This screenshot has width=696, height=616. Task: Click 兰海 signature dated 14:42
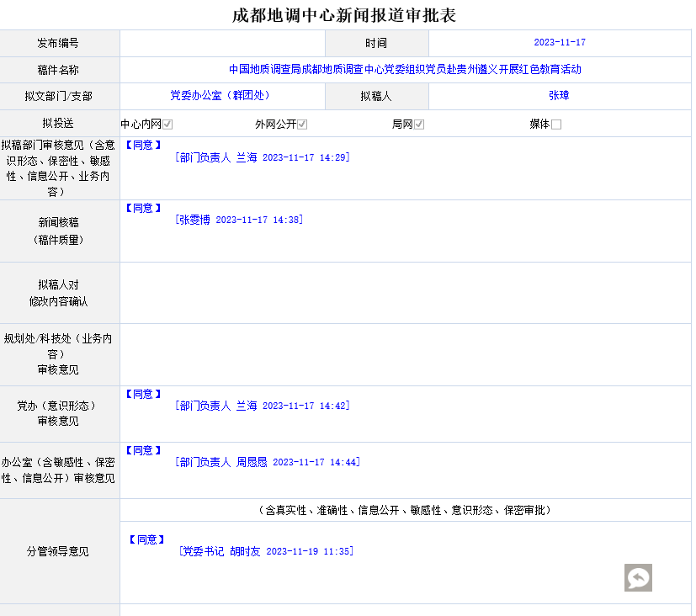click(x=246, y=406)
